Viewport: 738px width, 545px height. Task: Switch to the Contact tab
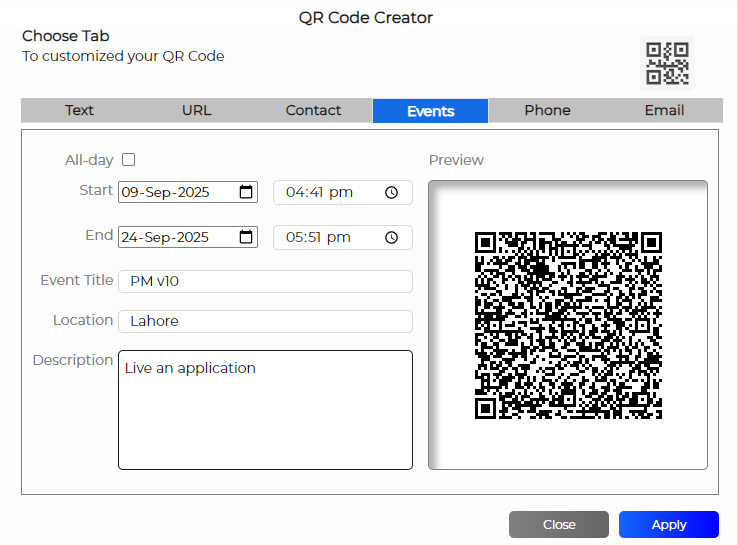[x=313, y=110]
